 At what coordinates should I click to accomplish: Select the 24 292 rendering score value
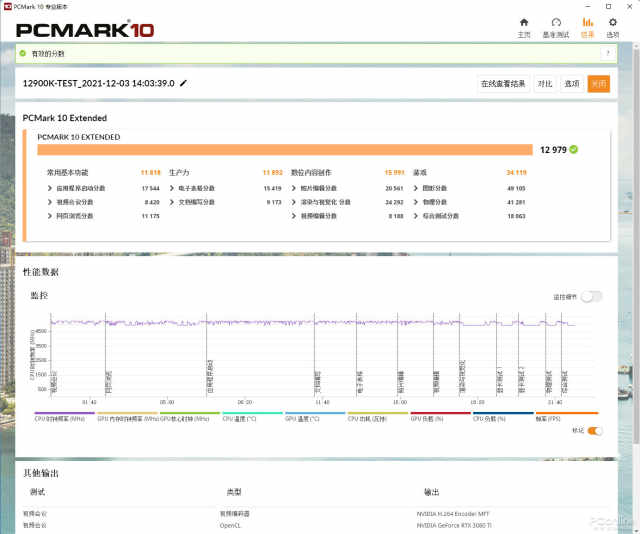click(394, 202)
